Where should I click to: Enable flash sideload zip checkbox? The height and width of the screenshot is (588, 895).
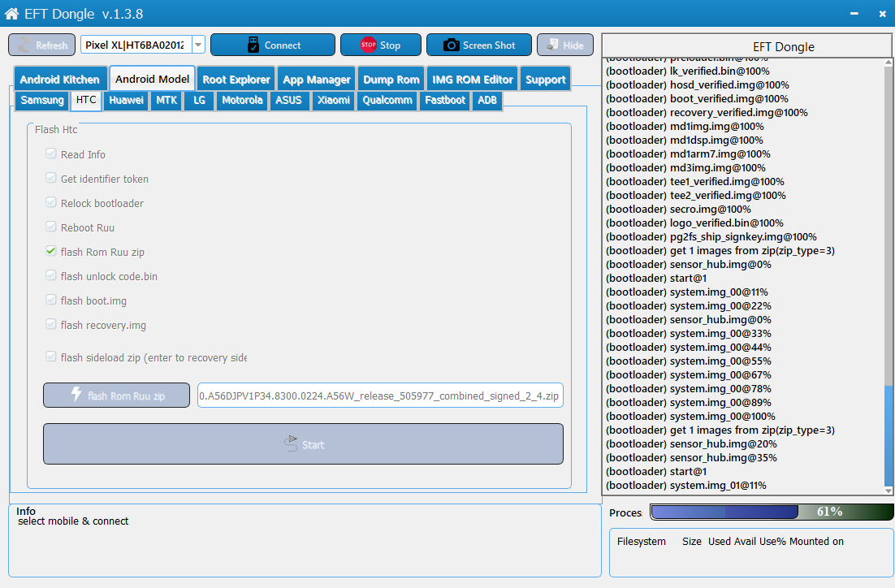tap(51, 357)
